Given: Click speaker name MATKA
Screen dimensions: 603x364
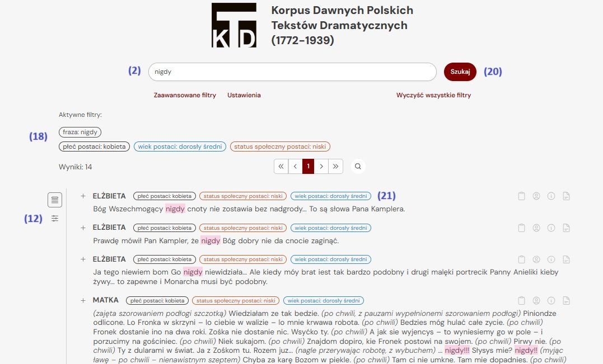Looking at the screenshot, I should 105,300.
